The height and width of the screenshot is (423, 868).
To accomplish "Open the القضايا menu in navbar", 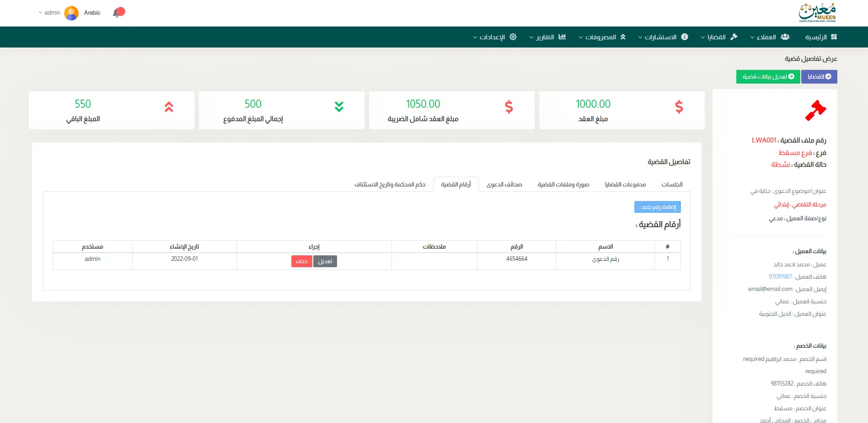I will pos(719,37).
